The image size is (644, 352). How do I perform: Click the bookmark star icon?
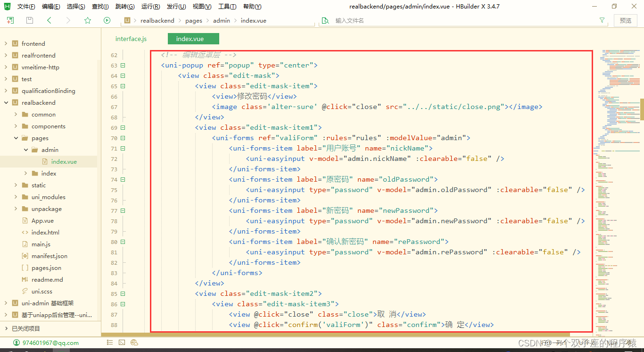(88, 20)
